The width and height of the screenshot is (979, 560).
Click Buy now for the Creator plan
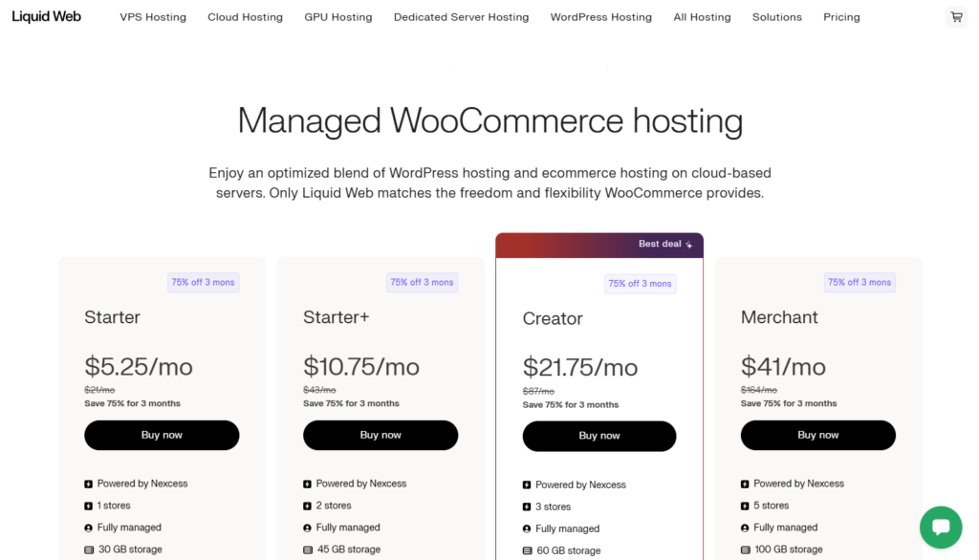click(598, 435)
